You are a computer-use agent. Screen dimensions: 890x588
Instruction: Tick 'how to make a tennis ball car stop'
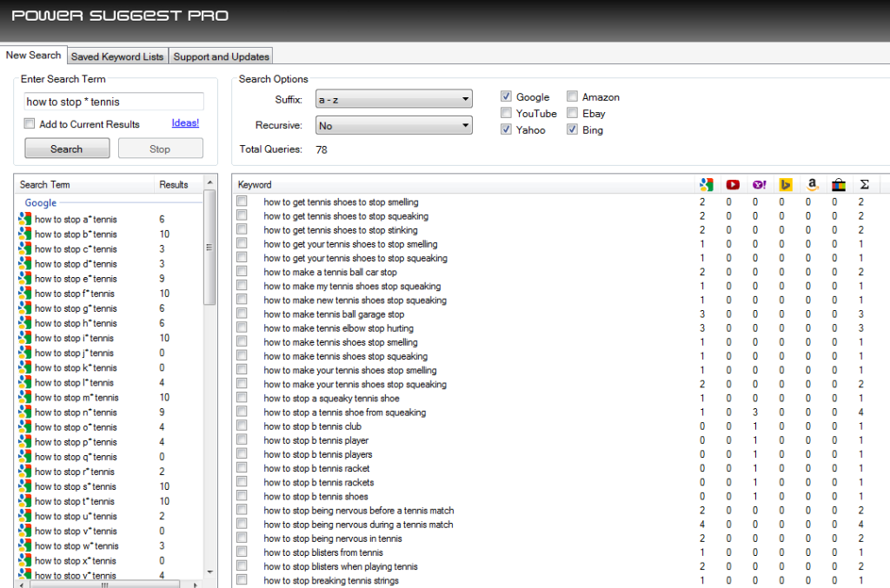(242, 272)
